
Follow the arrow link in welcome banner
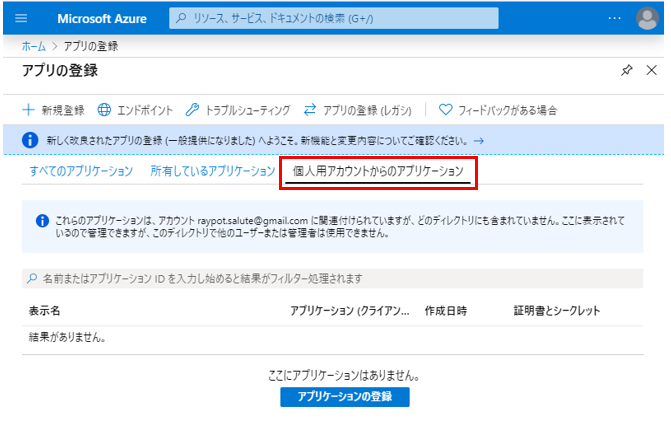pos(479,141)
